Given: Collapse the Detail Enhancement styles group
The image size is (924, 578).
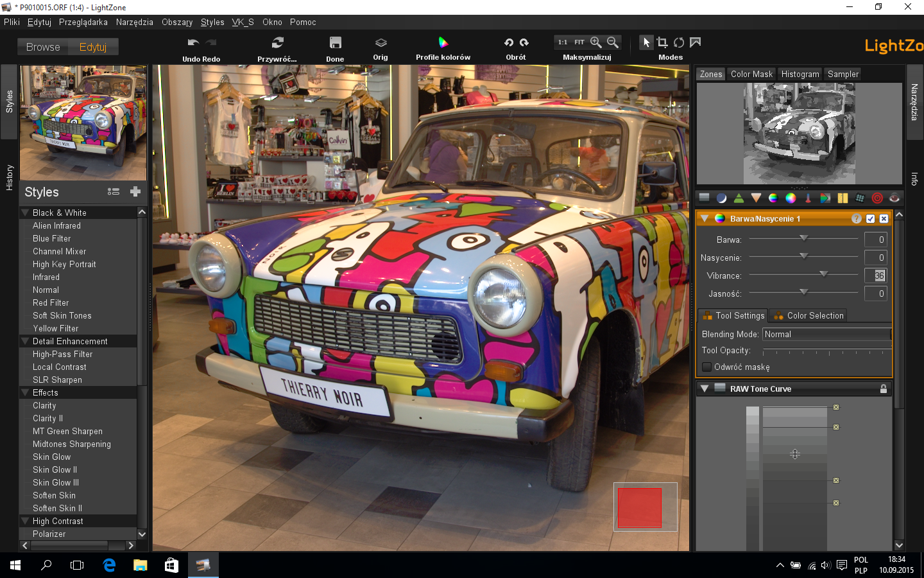Looking at the screenshot, I should point(26,341).
